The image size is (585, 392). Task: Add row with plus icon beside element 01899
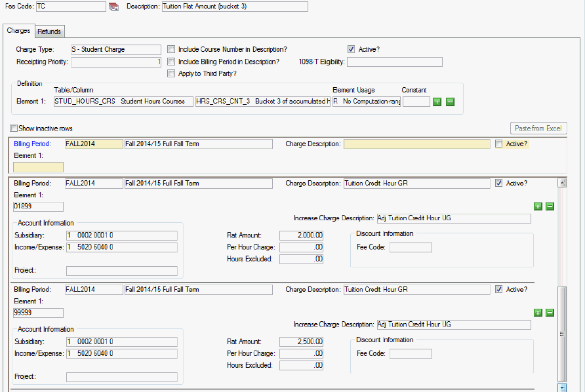point(538,206)
